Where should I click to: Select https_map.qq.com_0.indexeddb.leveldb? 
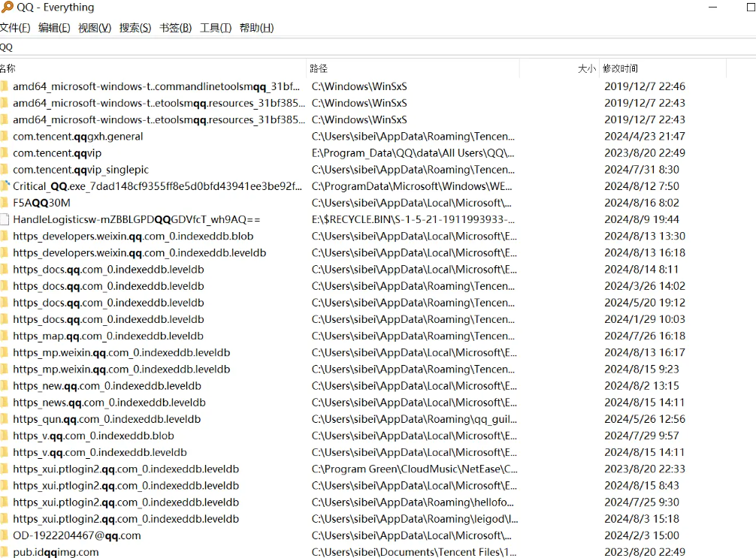tap(108, 336)
